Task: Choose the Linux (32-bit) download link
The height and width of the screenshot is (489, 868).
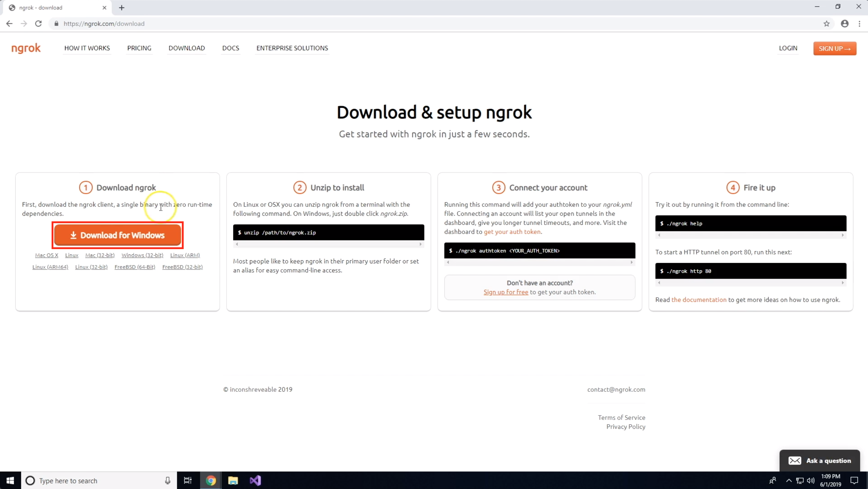Action: click(x=91, y=267)
